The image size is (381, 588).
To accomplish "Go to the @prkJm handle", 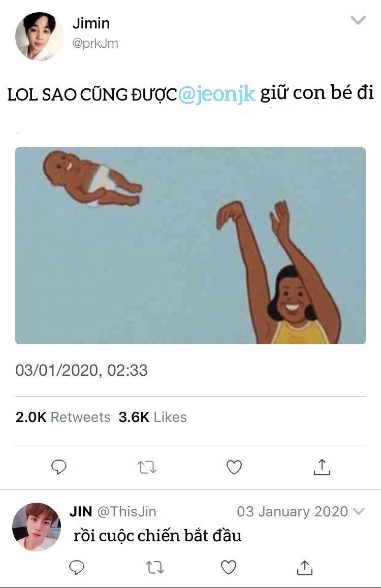I will tap(95, 44).
